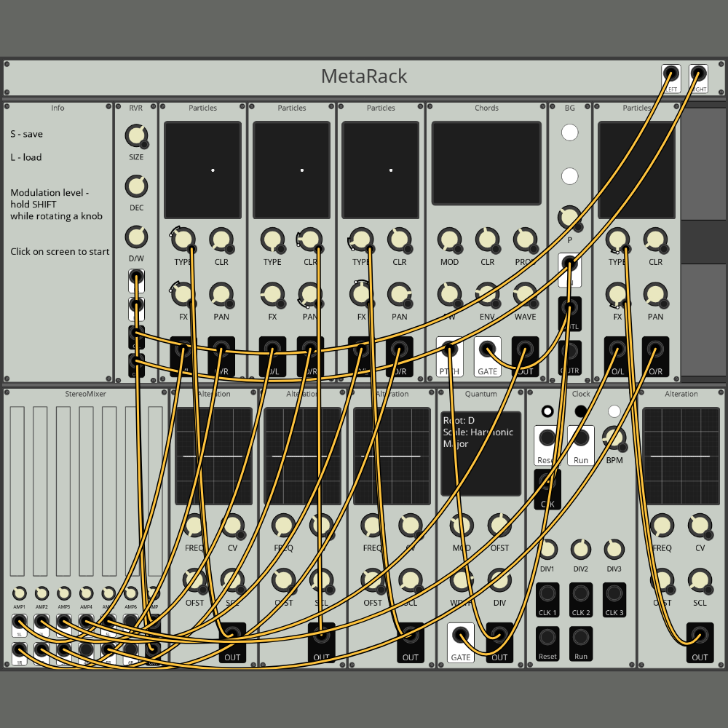728x728 pixels.
Task: Click the GATE jack on Quantum module
Action: 460,636
